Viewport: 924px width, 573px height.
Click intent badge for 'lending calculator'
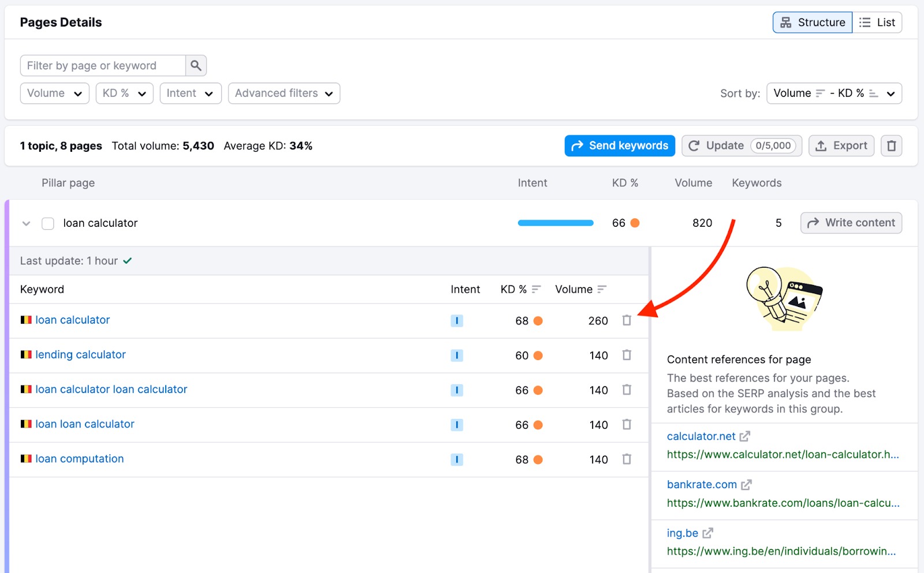(x=457, y=355)
